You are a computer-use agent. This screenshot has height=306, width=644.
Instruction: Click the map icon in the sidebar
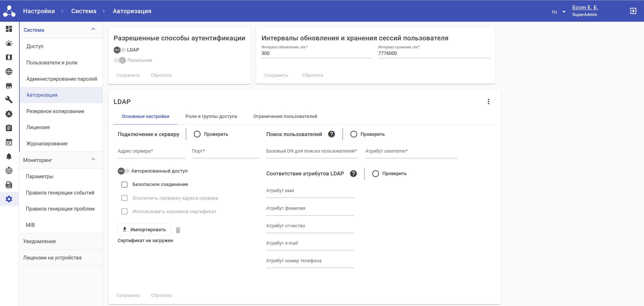tap(9, 57)
